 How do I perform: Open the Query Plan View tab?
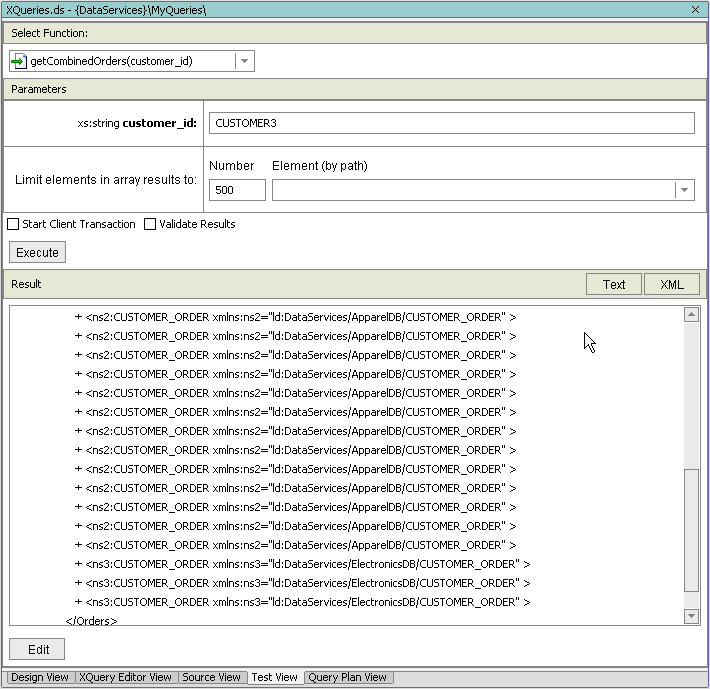(x=348, y=677)
